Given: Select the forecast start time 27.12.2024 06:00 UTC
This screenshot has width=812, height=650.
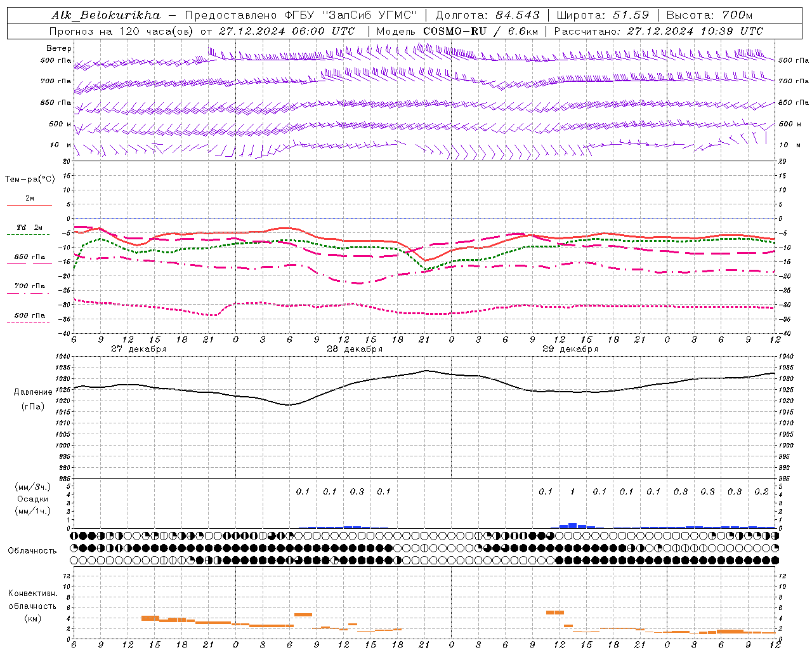Looking at the screenshot, I should [x=287, y=31].
